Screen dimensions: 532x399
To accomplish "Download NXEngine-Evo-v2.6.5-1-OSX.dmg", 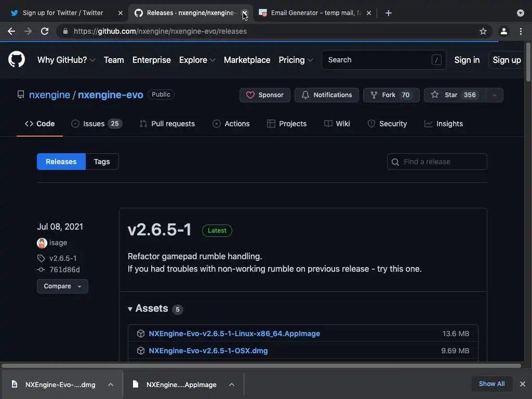I will coord(208,351).
